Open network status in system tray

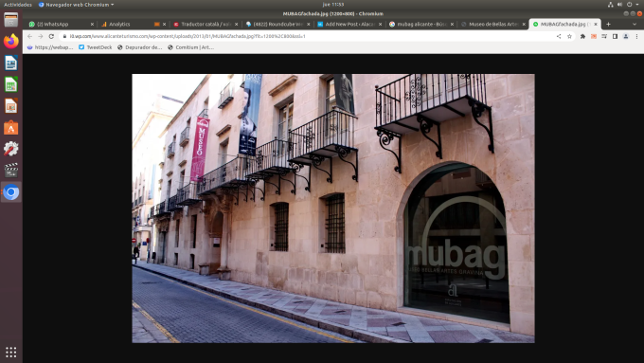[610, 5]
